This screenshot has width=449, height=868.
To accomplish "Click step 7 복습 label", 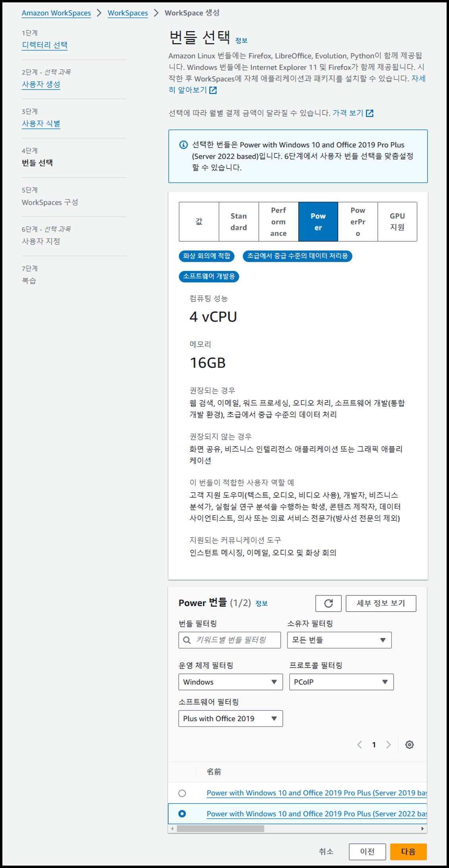I will (29, 280).
